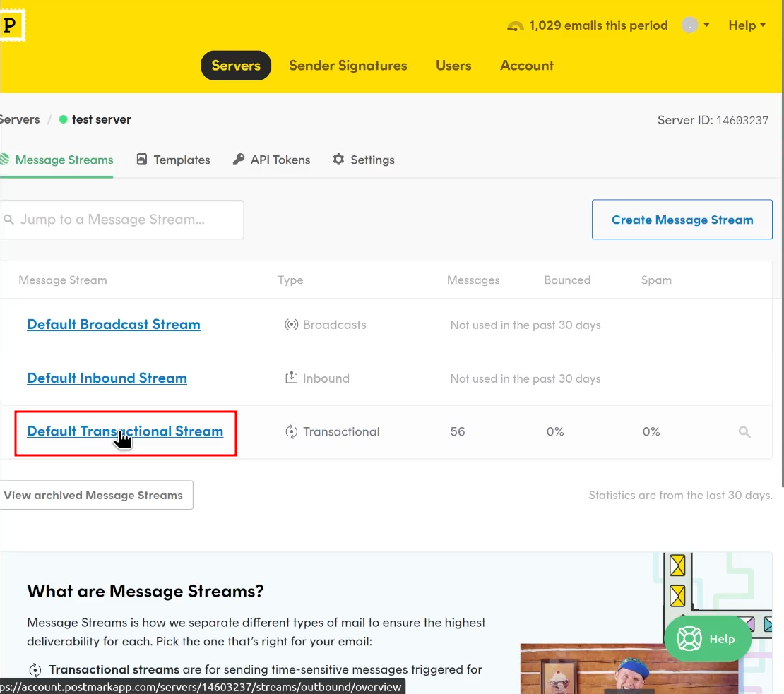The width and height of the screenshot is (784, 694).
Task: Open the Sender Signatures tab
Action: [348, 66]
